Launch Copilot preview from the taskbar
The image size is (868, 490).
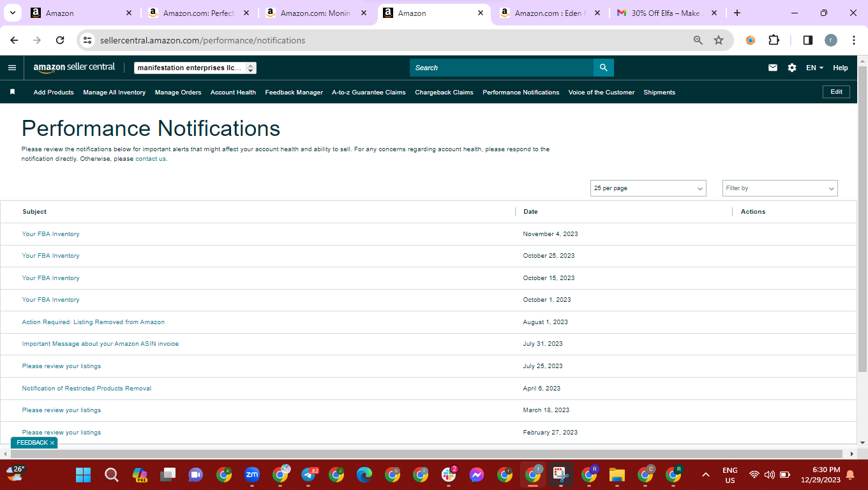click(x=140, y=475)
